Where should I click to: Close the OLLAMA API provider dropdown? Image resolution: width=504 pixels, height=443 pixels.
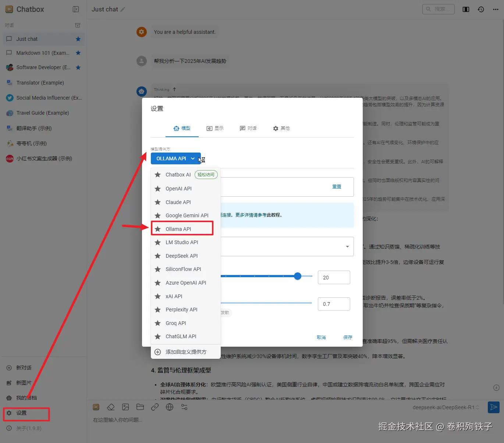pyautogui.click(x=176, y=158)
